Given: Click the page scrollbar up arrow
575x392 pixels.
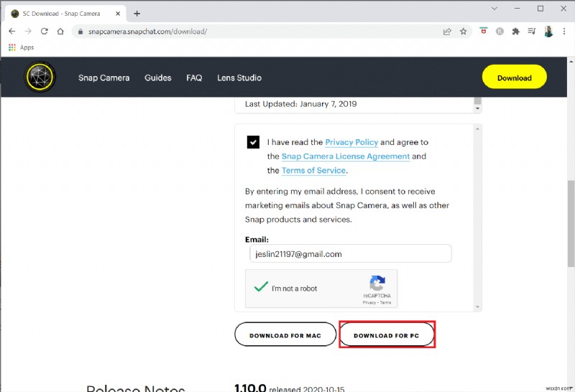Looking at the screenshot, I should pos(571,61).
